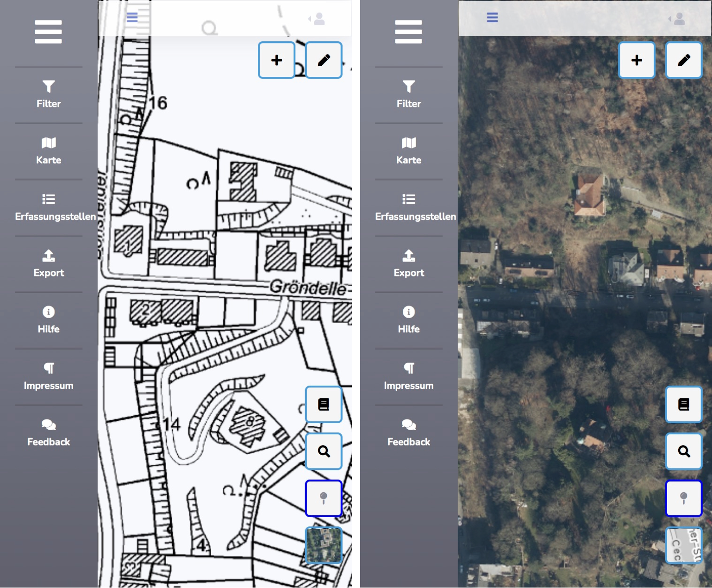Click pencil edit button on historic map
Viewport: 712px width, 588px height.
click(324, 60)
